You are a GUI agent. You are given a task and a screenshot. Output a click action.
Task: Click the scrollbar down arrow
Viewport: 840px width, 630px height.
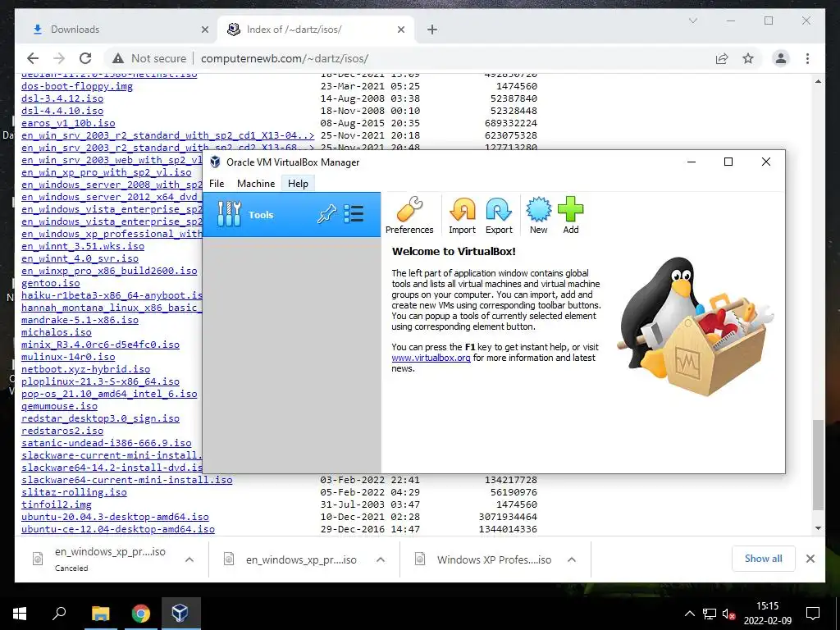[x=818, y=528]
